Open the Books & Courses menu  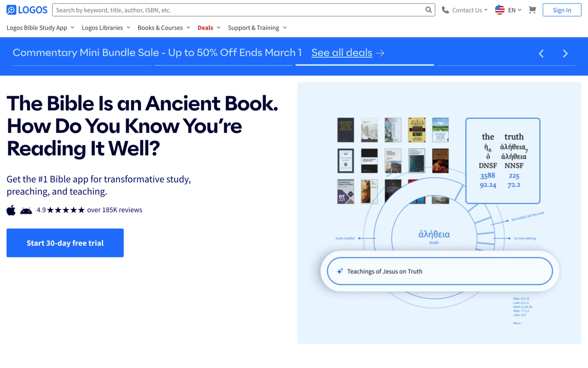(x=164, y=28)
